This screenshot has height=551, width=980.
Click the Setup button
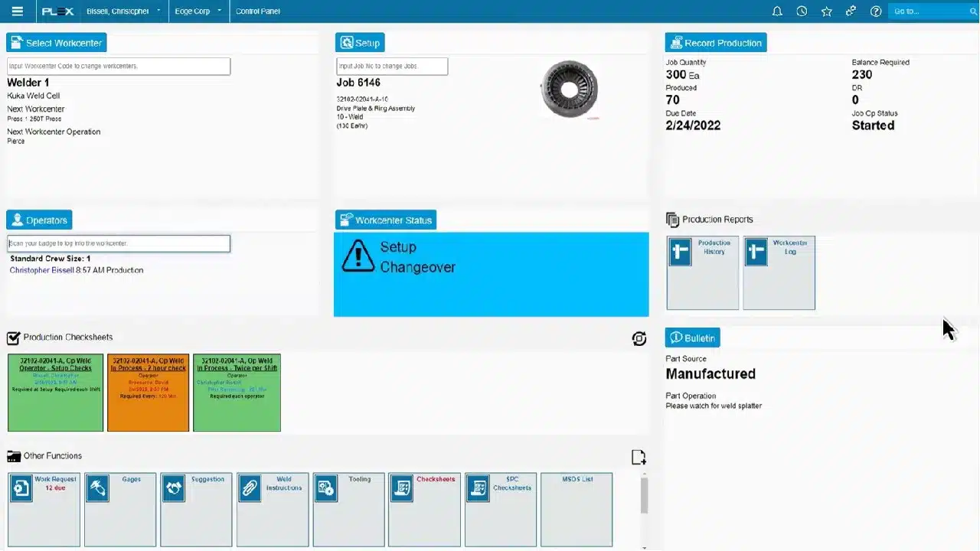[360, 43]
